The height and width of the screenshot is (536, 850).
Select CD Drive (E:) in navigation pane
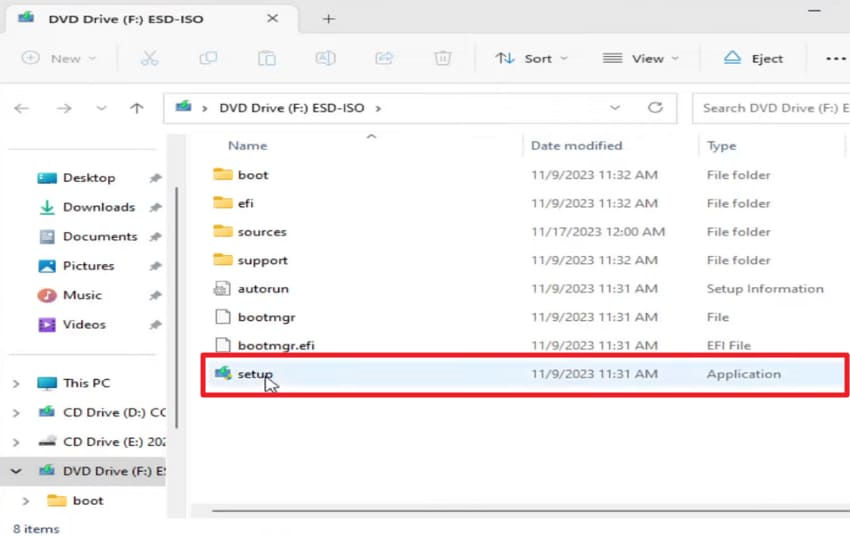[x=114, y=442]
